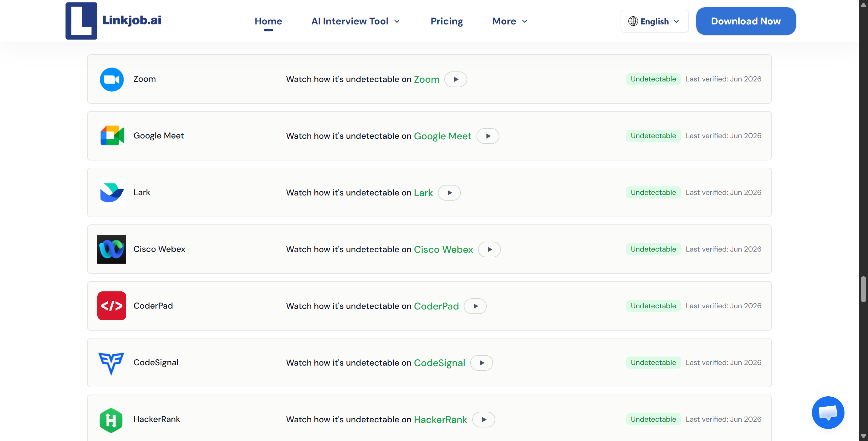Open the green Zoom link

426,79
